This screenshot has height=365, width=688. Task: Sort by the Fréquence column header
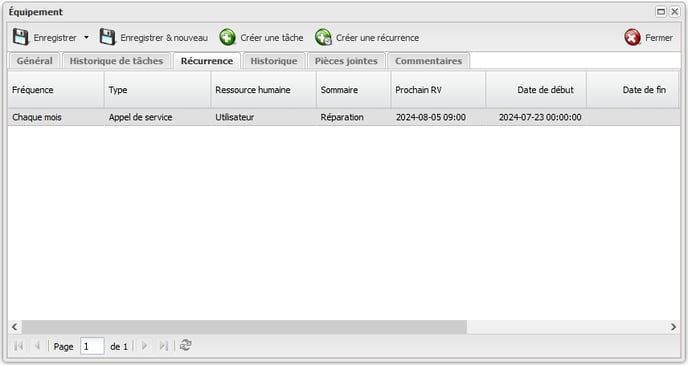coord(56,89)
